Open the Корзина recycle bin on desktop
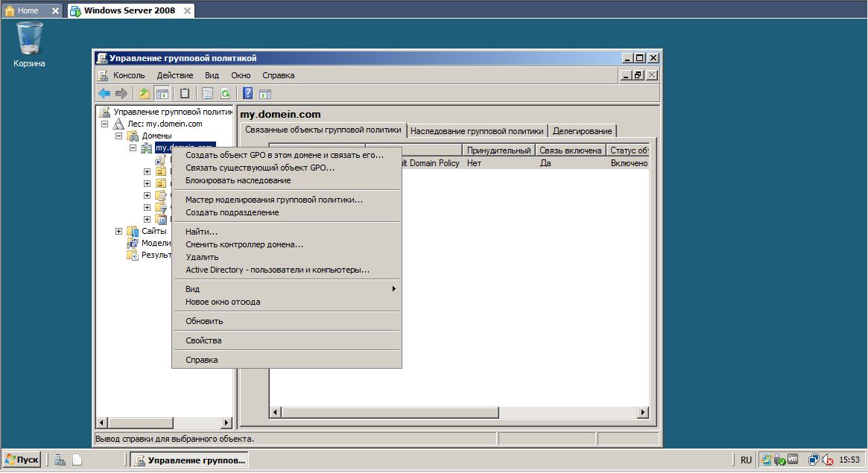 (x=29, y=44)
